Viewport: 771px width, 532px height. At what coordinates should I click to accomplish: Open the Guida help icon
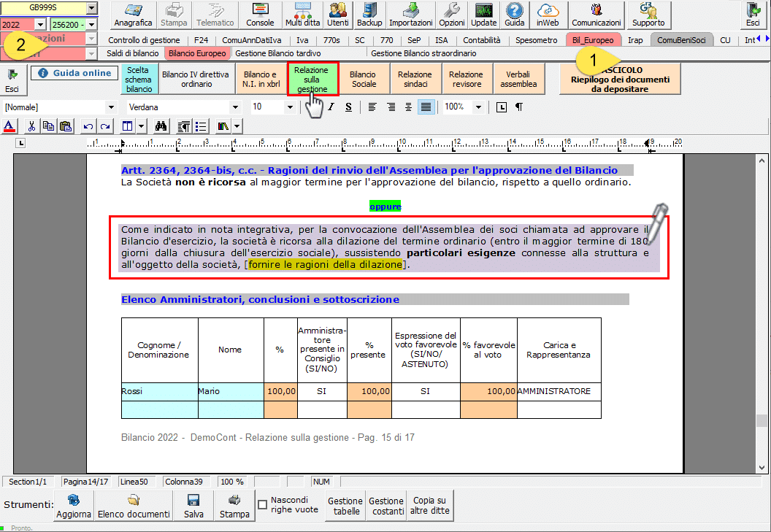coord(514,15)
